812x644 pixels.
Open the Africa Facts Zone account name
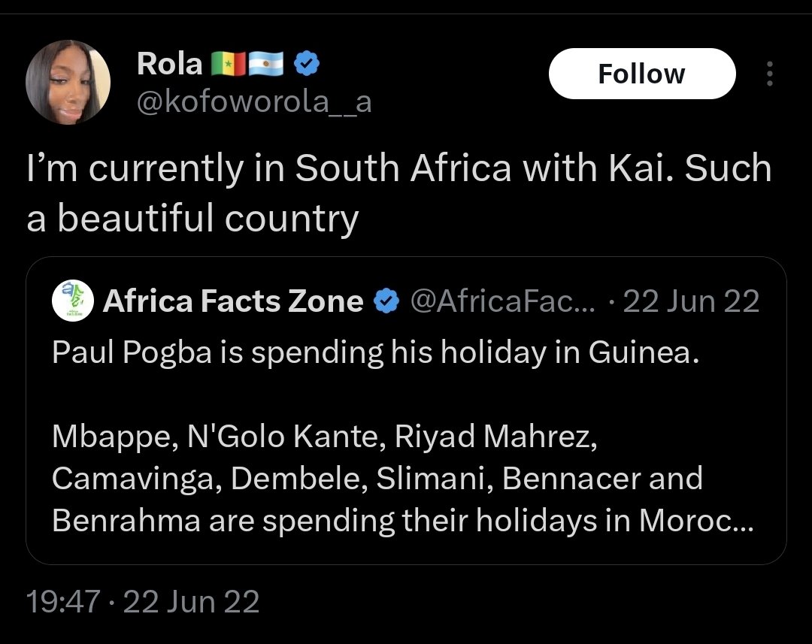pyautogui.click(x=233, y=301)
